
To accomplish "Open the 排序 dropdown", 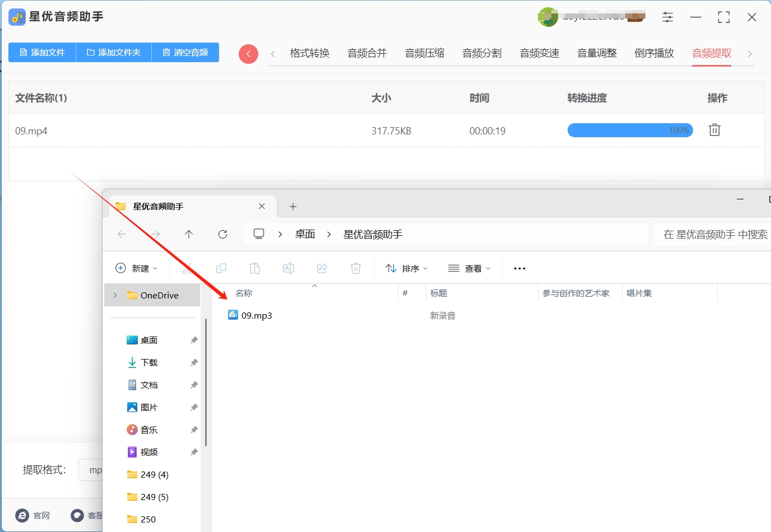I will click(x=407, y=268).
